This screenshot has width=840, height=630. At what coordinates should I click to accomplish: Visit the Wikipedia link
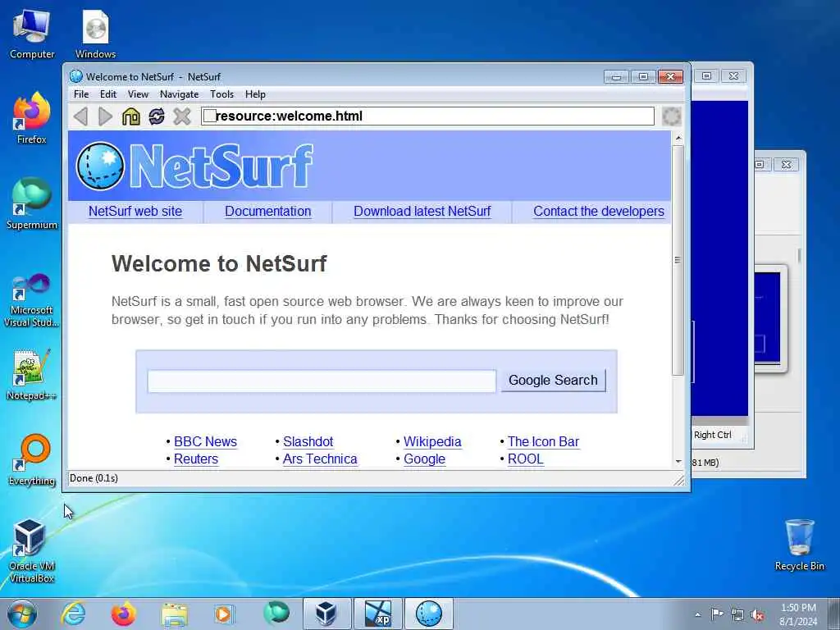[432, 441]
